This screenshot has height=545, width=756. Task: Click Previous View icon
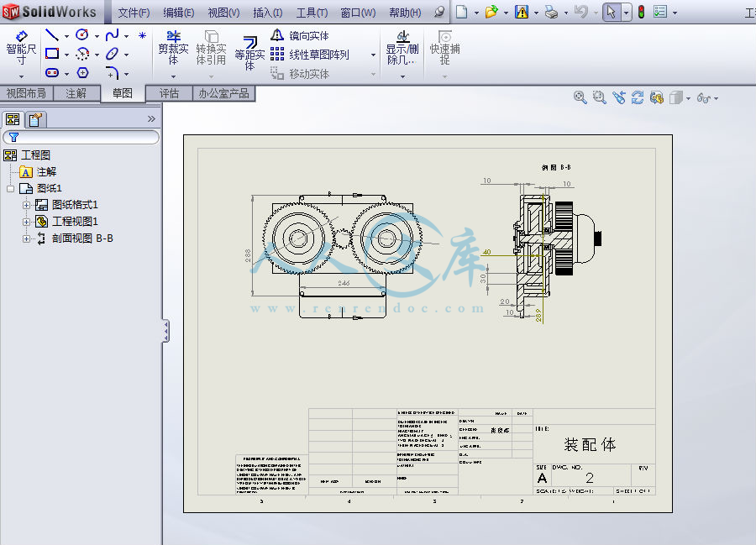tap(618, 97)
